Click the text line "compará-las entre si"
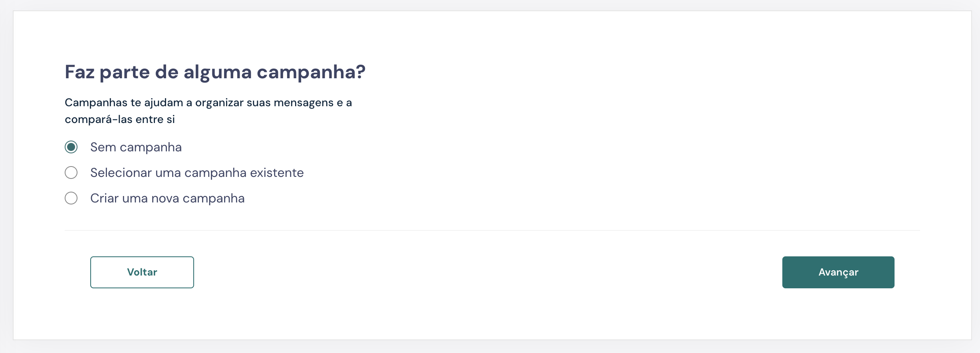The height and width of the screenshot is (353, 980). 120,119
